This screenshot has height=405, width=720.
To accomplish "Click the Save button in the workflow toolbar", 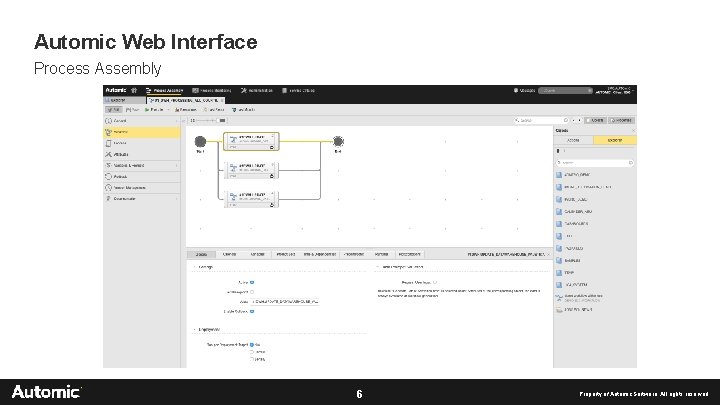I will pyautogui.click(x=133, y=110).
